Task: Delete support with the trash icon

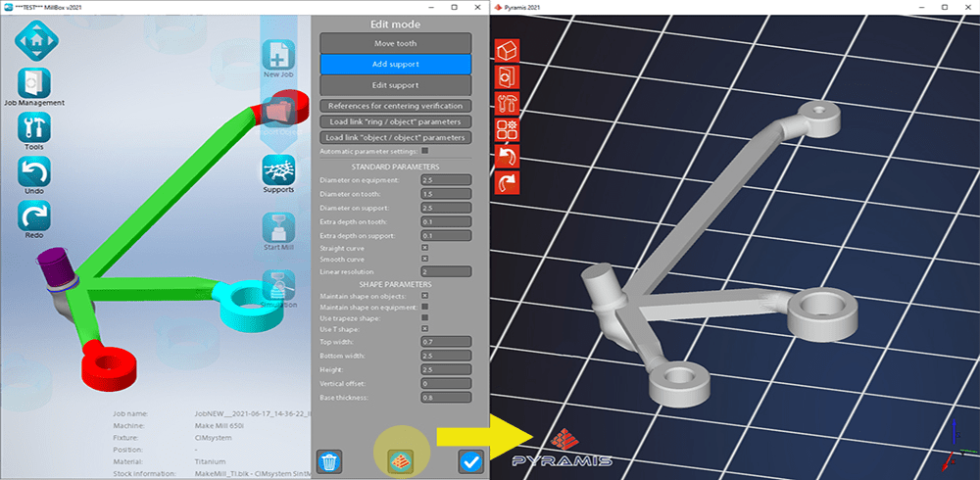Action: coord(328,461)
